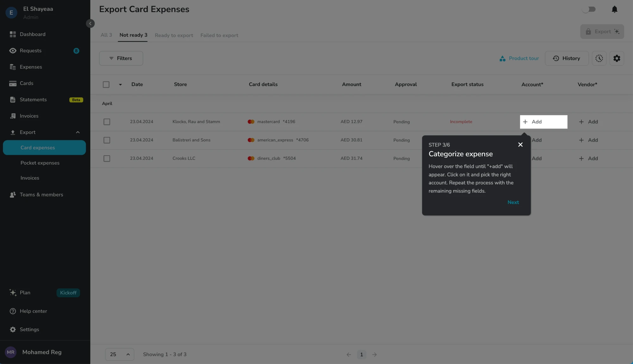Select the Not ready 3 tab
Viewport: 633px width, 364px height.
(x=133, y=35)
